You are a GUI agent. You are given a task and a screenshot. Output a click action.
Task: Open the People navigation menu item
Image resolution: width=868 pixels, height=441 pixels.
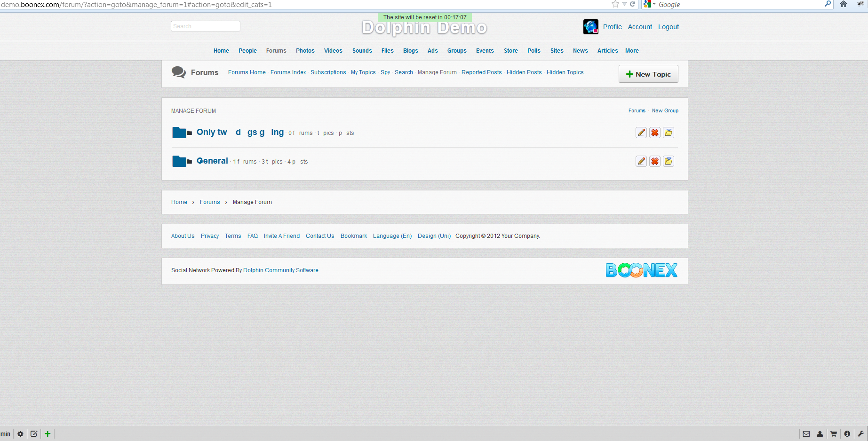tap(247, 51)
